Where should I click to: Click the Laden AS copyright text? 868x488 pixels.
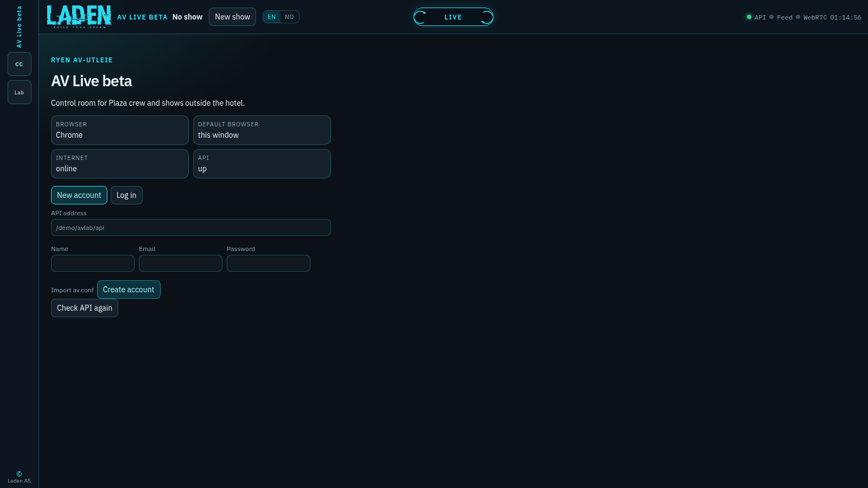(x=20, y=477)
